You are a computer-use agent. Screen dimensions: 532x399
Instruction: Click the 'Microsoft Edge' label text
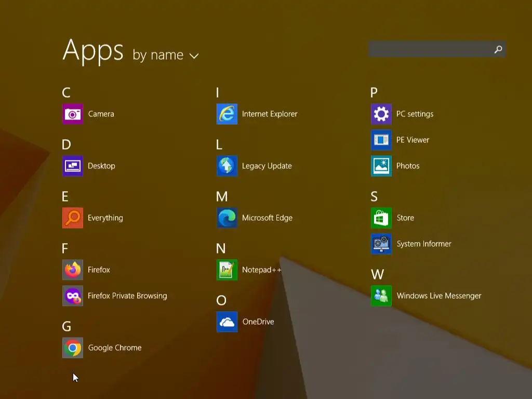(x=268, y=218)
